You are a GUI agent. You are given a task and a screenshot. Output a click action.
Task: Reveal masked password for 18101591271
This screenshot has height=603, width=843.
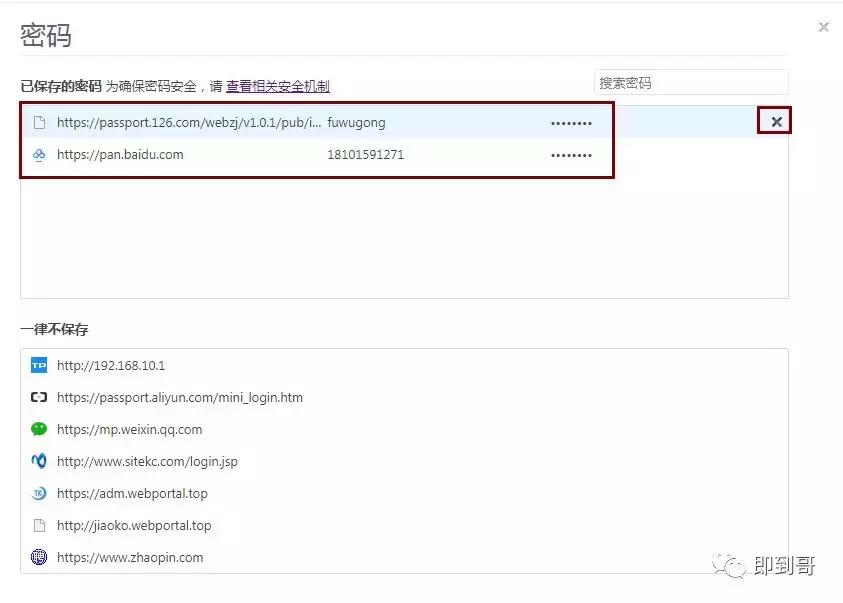coord(571,155)
